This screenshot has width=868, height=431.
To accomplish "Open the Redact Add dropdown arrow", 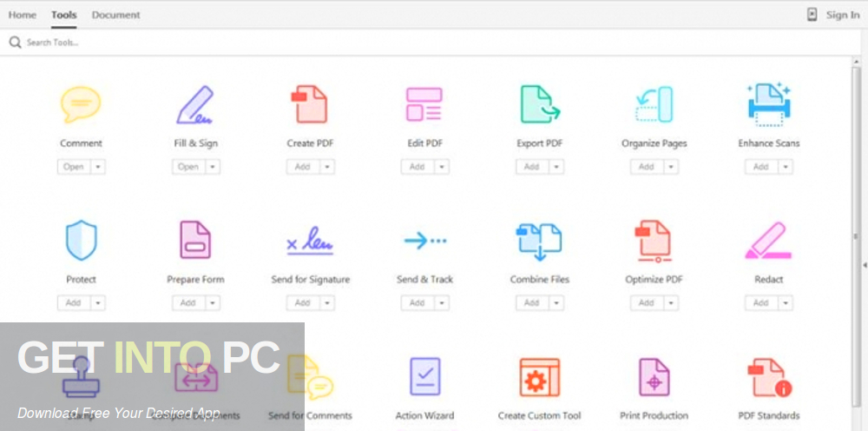I will coord(786,303).
